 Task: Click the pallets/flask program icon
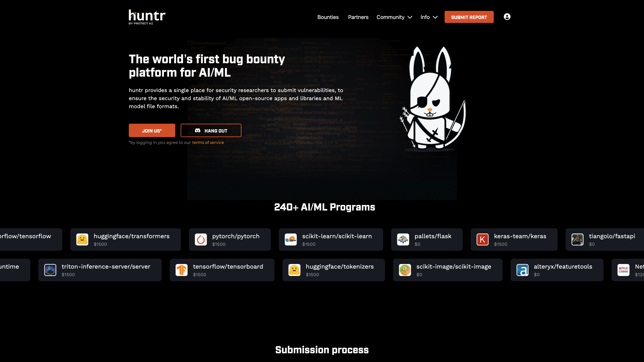pos(403,240)
